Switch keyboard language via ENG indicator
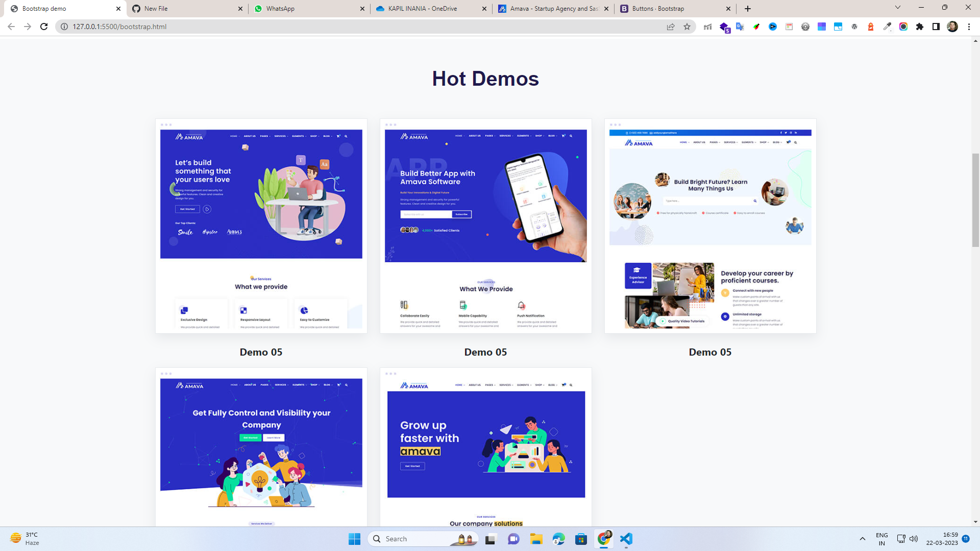 (x=881, y=538)
